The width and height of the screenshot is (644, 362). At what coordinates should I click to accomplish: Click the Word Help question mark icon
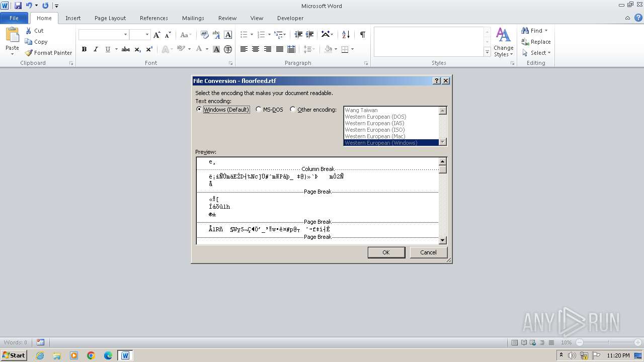639,18
